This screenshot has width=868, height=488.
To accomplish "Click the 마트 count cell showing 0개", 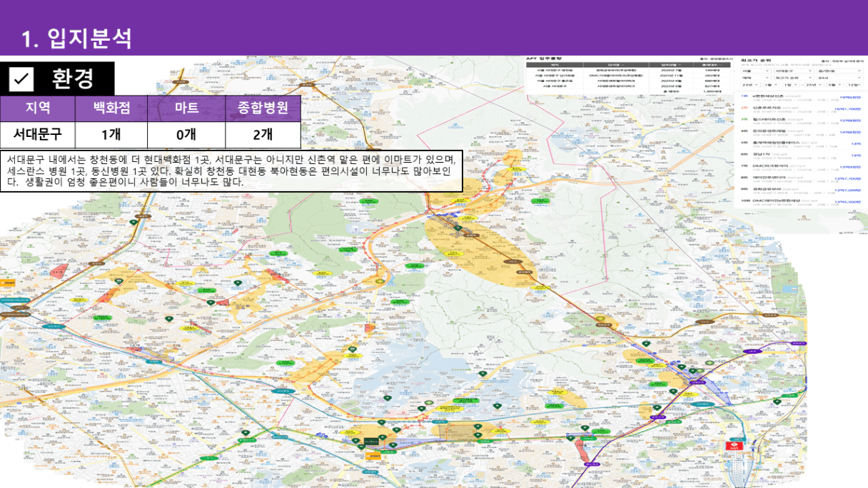I will pyautogui.click(x=186, y=134).
